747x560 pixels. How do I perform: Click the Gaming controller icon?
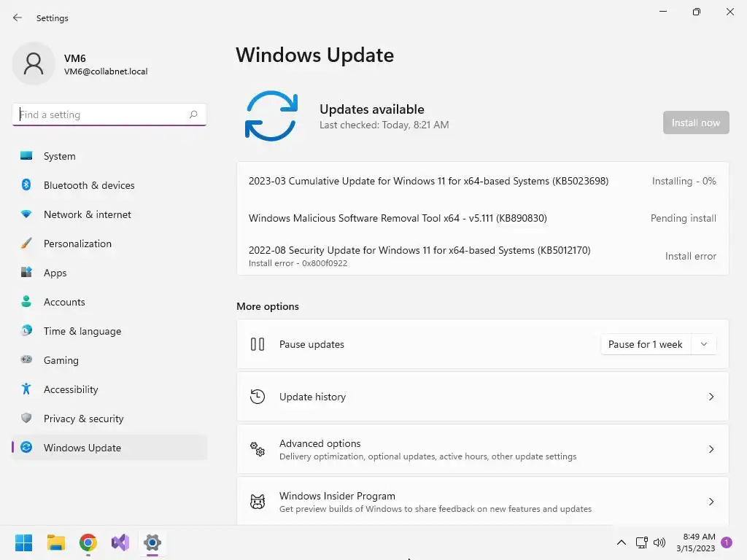26,359
